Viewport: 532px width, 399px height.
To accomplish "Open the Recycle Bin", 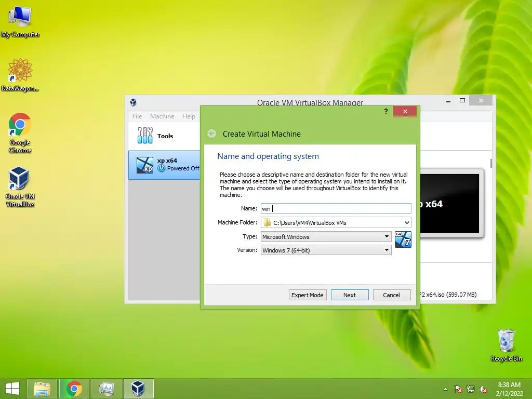I will (x=506, y=345).
